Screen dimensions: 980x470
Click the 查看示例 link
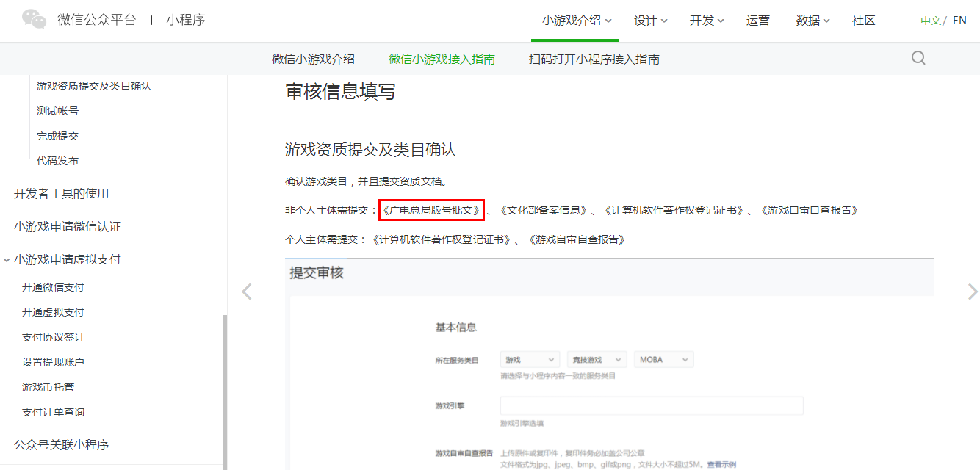[721, 464]
